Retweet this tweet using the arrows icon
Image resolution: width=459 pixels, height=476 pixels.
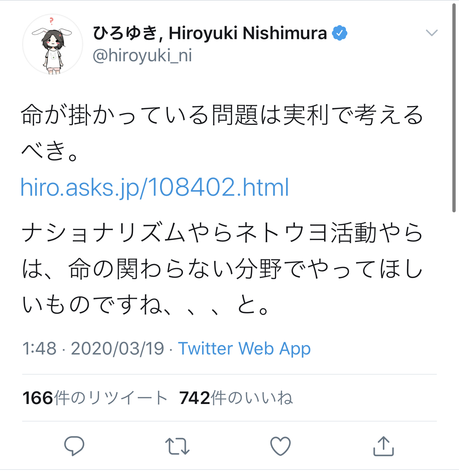pyautogui.click(x=177, y=446)
